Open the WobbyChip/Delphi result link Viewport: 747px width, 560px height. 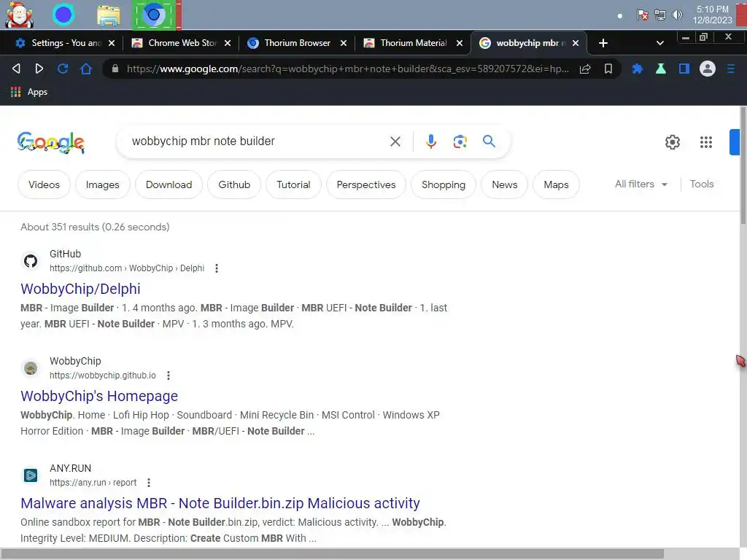coord(80,289)
